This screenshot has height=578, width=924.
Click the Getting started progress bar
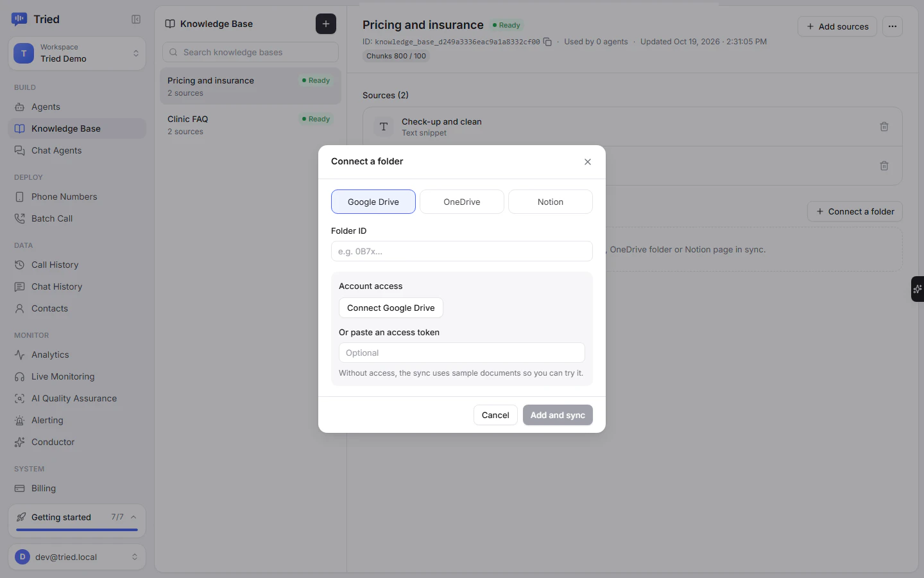point(77,530)
